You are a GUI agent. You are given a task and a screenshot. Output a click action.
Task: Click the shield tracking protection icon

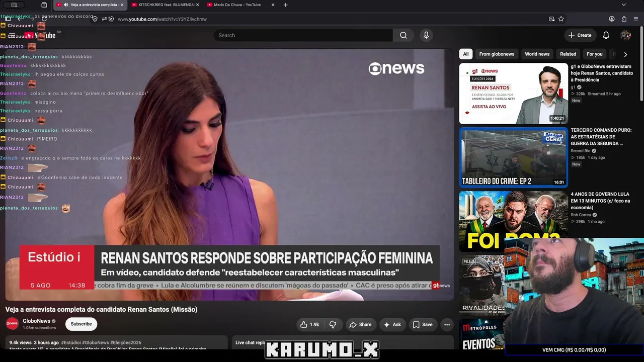[95, 19]
